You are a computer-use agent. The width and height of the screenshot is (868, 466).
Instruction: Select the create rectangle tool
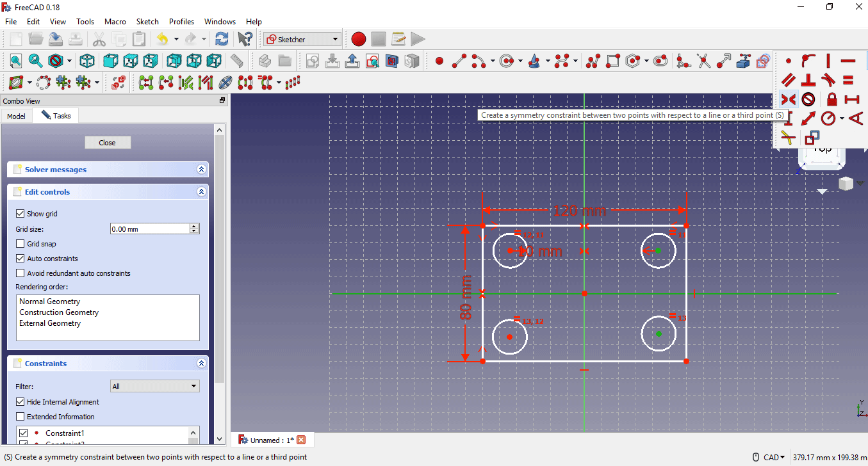tap(613, 61)
